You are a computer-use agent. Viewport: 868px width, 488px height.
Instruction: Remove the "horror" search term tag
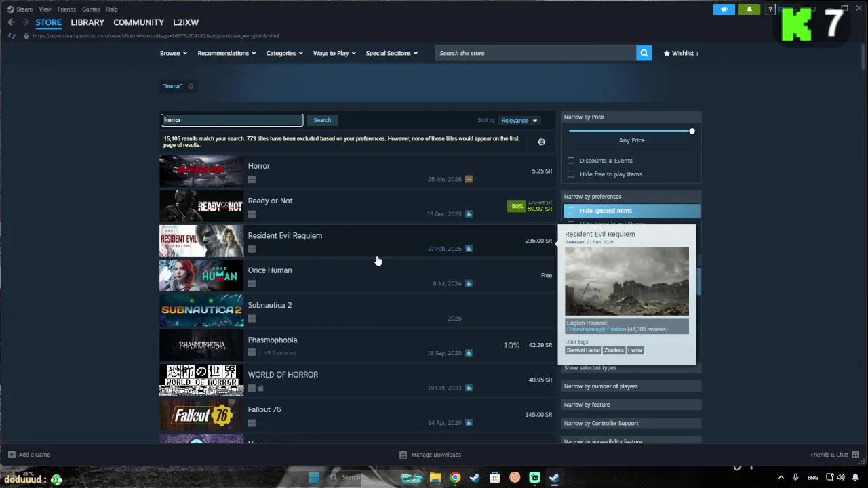pos(191,86)
